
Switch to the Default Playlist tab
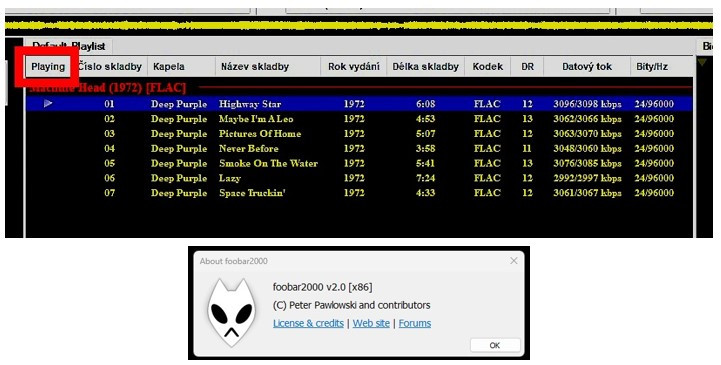(69, 46)
